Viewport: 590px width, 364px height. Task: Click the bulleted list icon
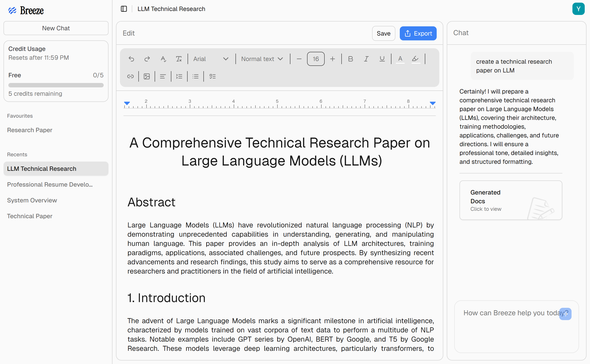click(195, 77)
